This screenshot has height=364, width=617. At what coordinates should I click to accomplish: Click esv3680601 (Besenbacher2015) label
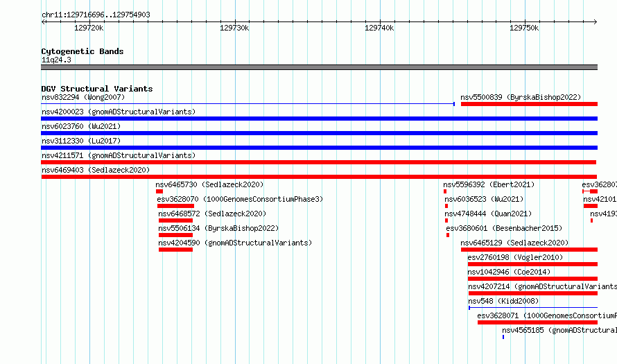coord(504,228)
